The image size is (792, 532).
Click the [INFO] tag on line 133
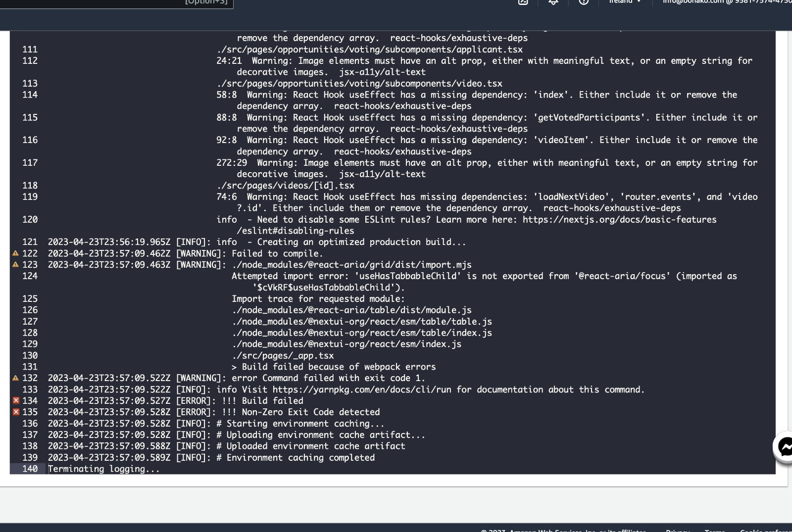194,389
